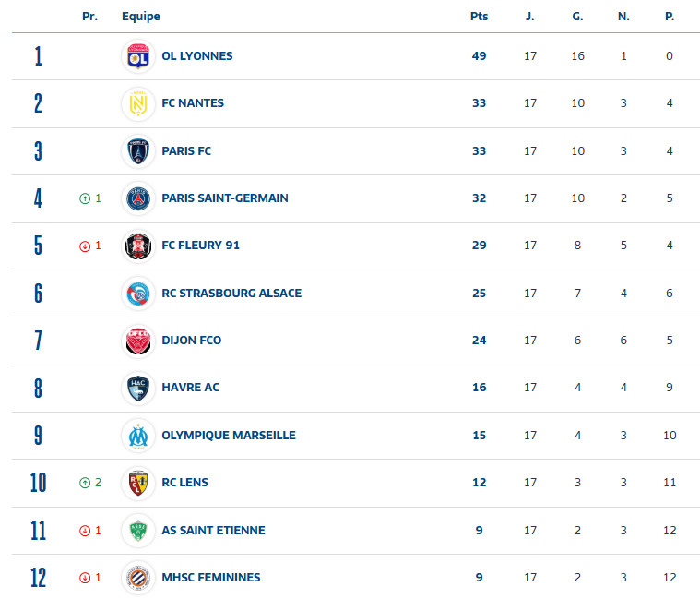This screenshot has width=700, height=611.
Task: Click the Dijon FCO club logo
Action: coord(138,341)
